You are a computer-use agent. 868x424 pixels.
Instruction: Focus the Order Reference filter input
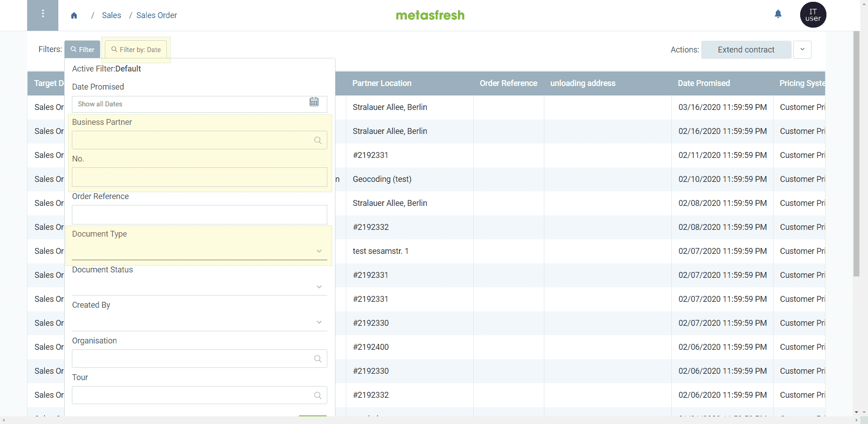[x=199, y=215]
